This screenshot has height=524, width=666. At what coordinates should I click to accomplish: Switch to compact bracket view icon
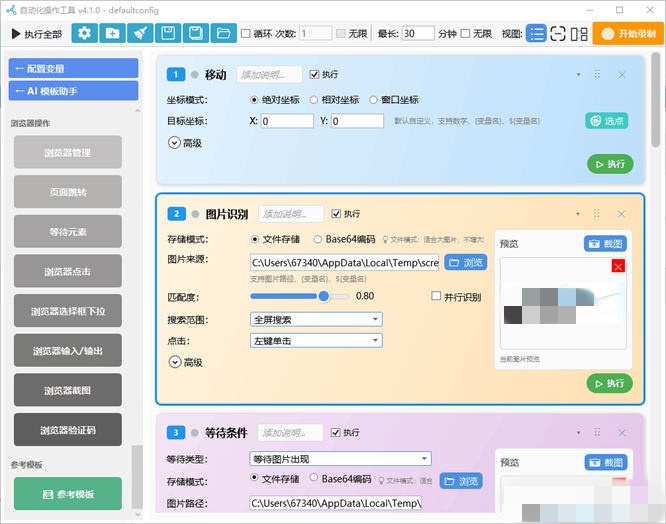coord(558,34)
